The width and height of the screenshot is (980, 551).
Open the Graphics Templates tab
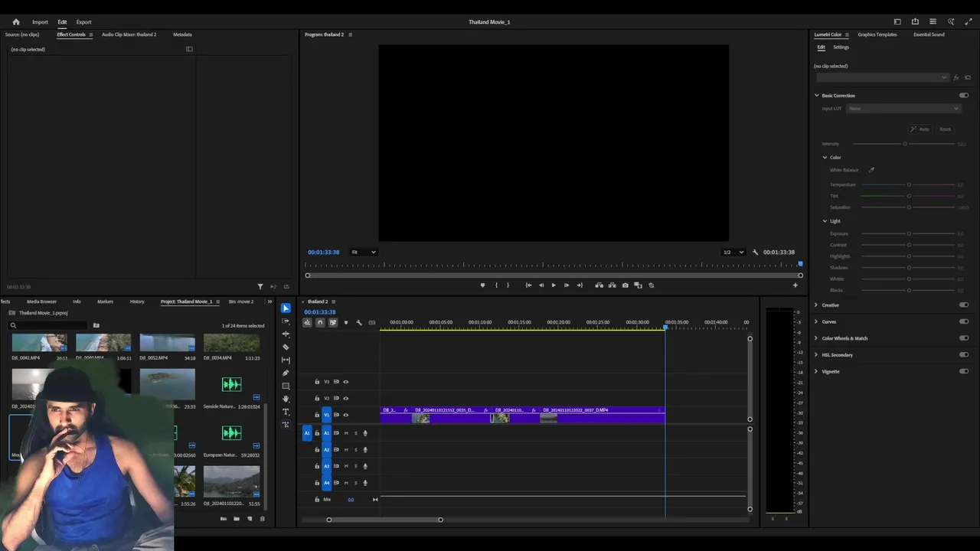[877, 34]
